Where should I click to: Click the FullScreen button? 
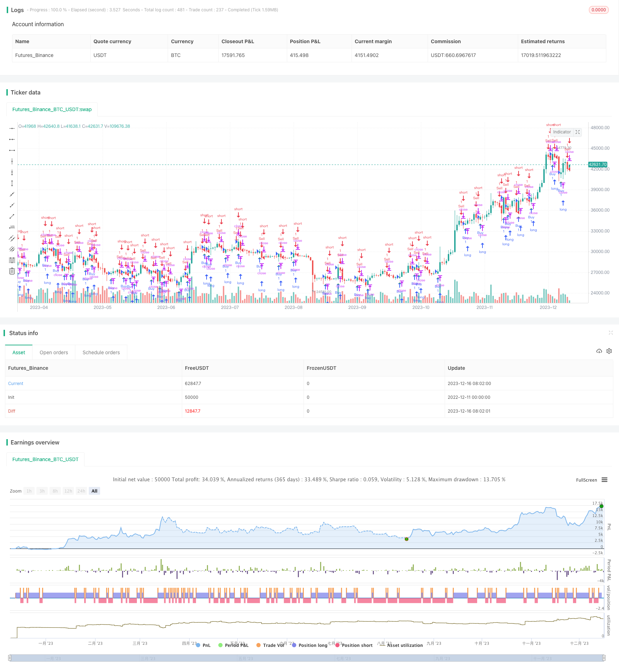586,480
